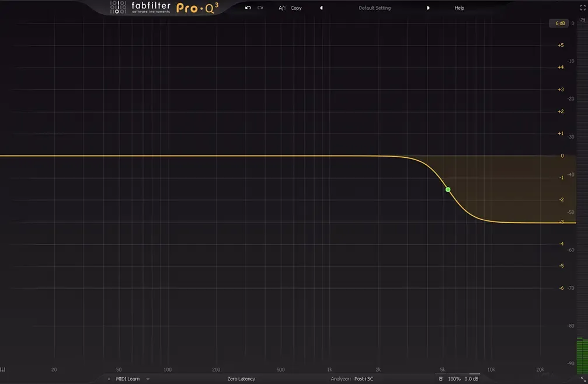This screenshot has width=588, height=384.
Task: Click the redo arrow icon
Action: coord(260,8)
